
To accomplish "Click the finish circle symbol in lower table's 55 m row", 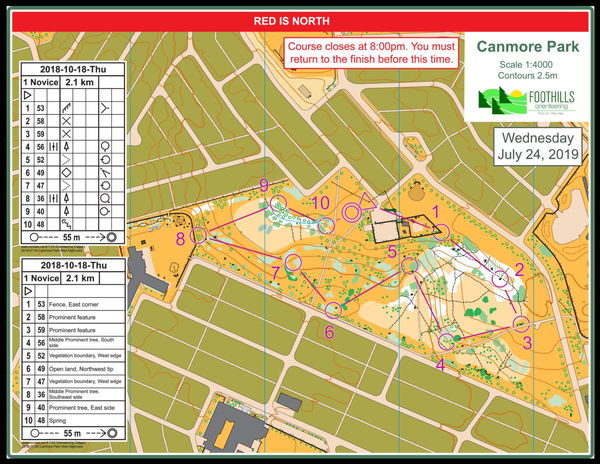I will point(112,433).
